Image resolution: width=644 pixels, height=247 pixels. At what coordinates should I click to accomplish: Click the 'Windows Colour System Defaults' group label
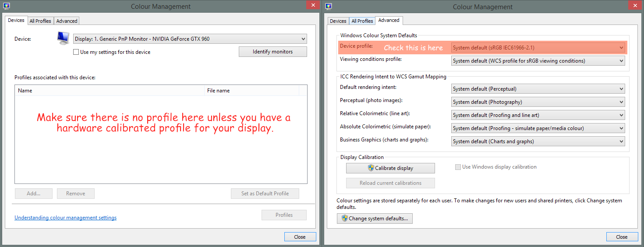point(379,35)
